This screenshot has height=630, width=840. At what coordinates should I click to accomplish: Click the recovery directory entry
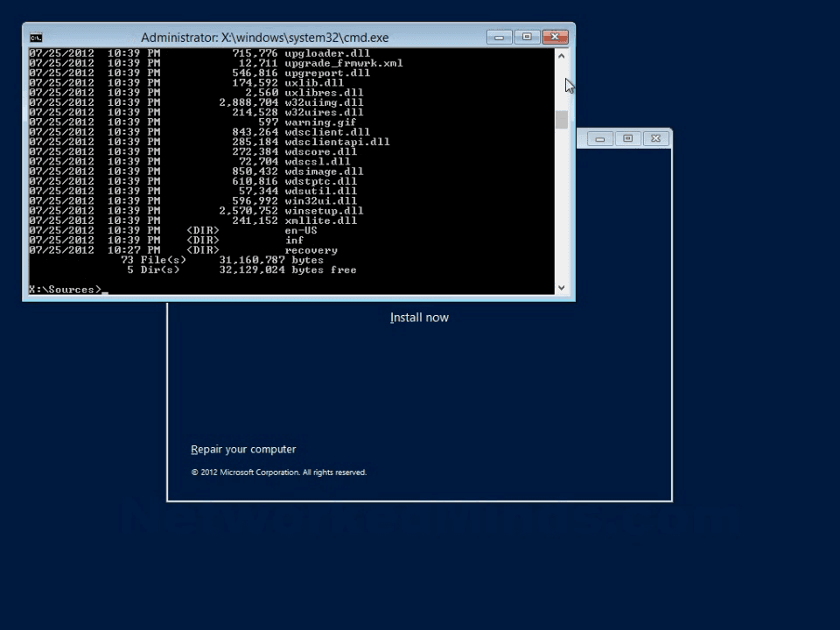pos(311,250)
